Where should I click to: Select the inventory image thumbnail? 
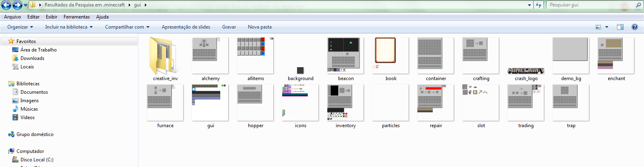[x=346, y=103]
